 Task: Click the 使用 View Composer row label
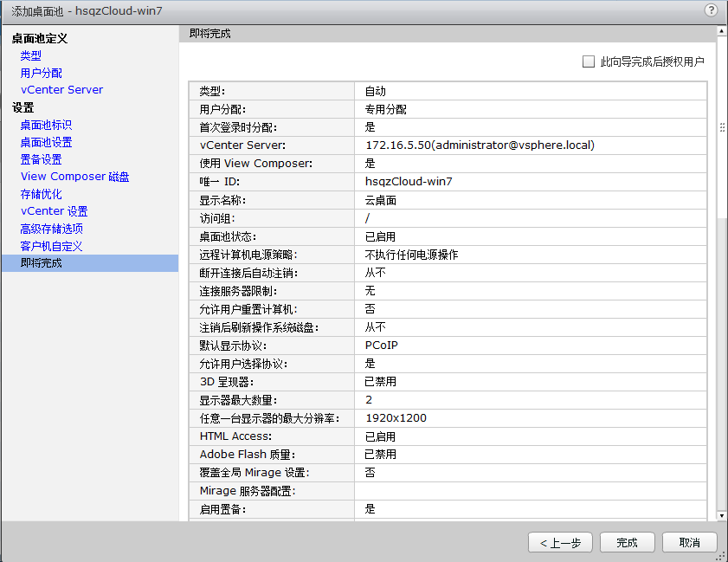[256, 164]
